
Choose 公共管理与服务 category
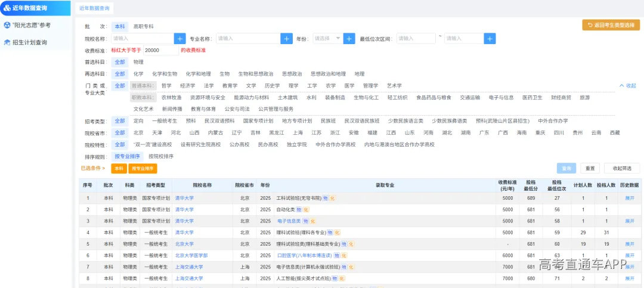coord(276,109)
